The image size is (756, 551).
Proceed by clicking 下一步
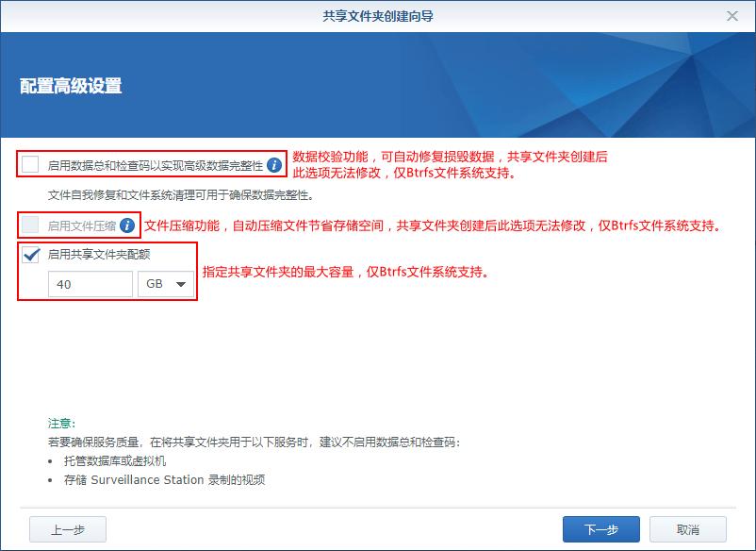pos(600,529)
